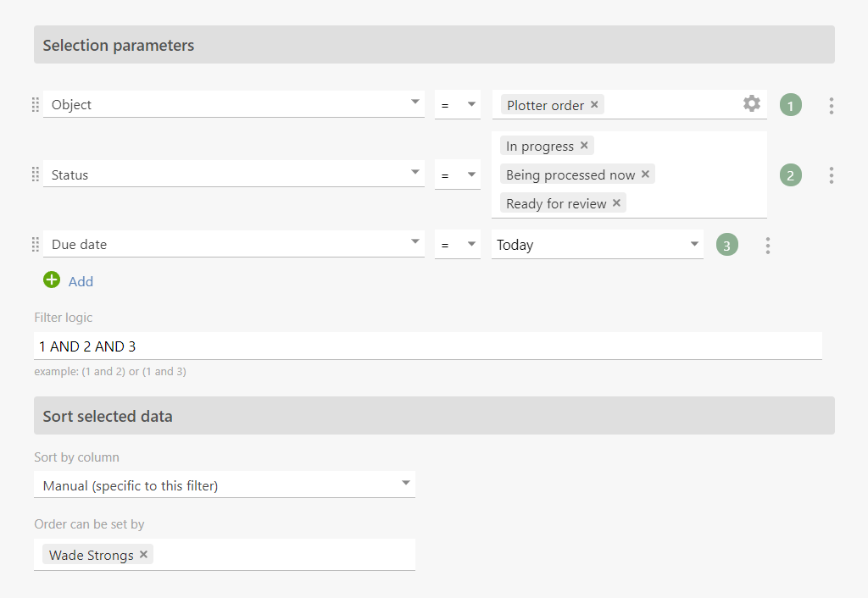Click the Sort by column label
The width and height of the screenshot is (868, 598).
(x=76, y=457)
